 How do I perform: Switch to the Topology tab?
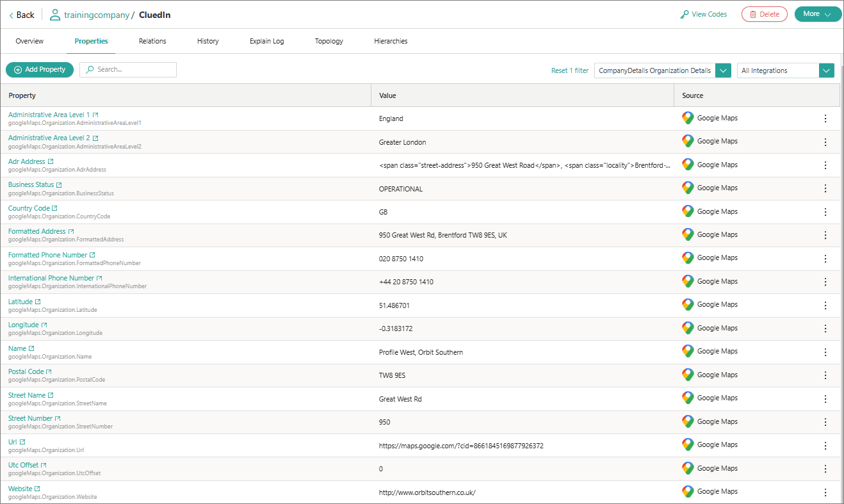coord(329,41)
